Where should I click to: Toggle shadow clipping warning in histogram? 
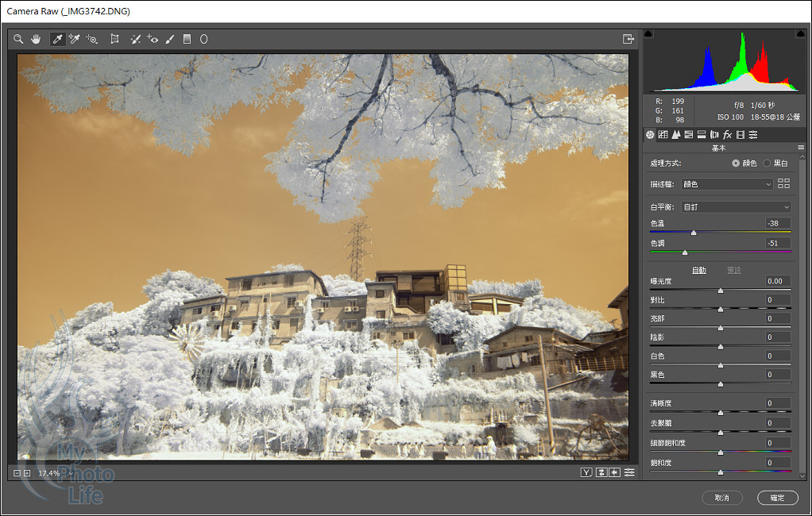648,34
